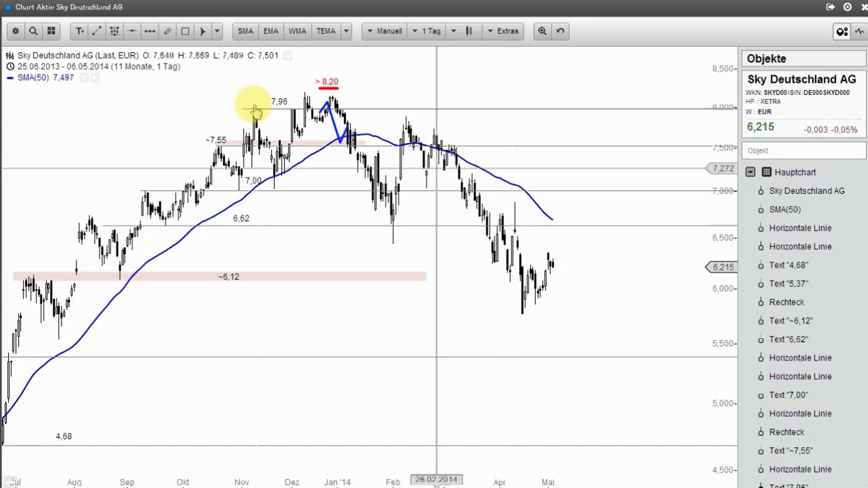Image resolution: width=868 pixels, height=488 pixels.
Task: Select Text "~7,55" in the object tree
Action: click(x=791, y=451)
